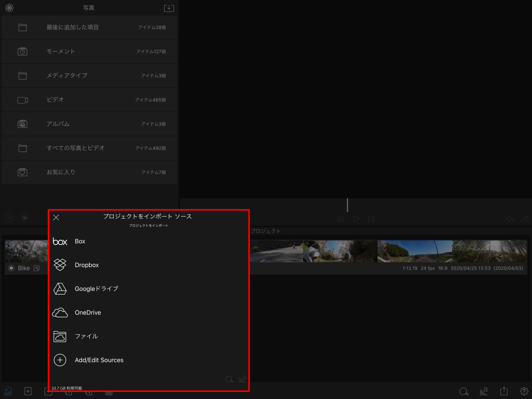The width and height of the screenshot is (532, 399).
Task: Open the settings gear icon
Action: pos(524,391)
